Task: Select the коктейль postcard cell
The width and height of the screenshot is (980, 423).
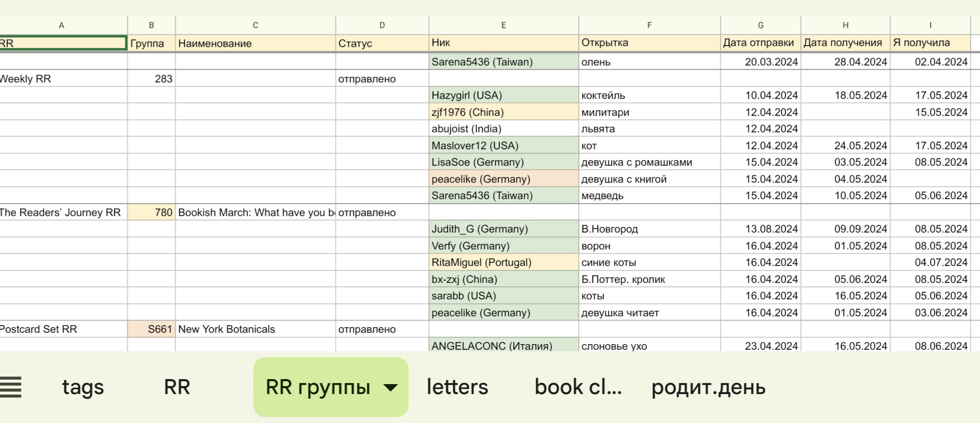Action: [x=650, y=95]
